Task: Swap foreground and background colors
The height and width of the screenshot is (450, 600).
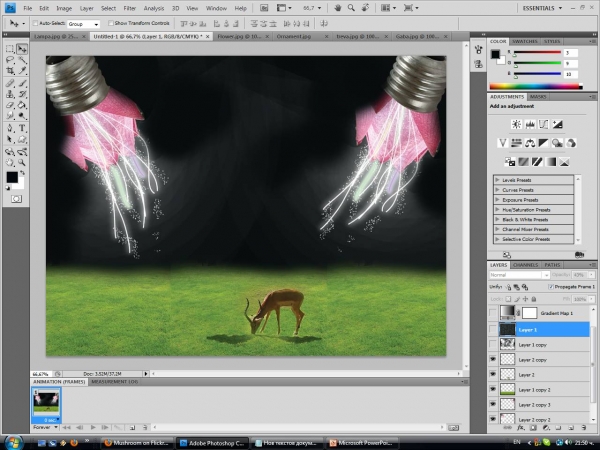Action: tap(23, 173)
